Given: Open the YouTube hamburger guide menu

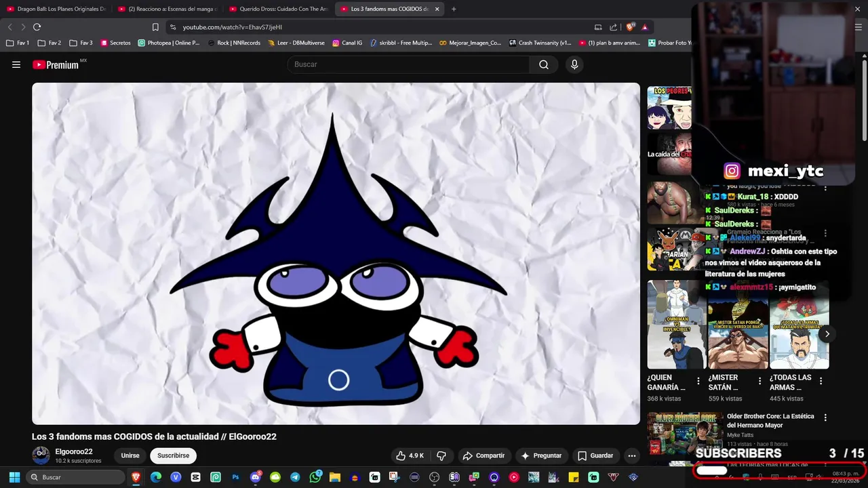Looking at the screenshot, I should [16, 64].
